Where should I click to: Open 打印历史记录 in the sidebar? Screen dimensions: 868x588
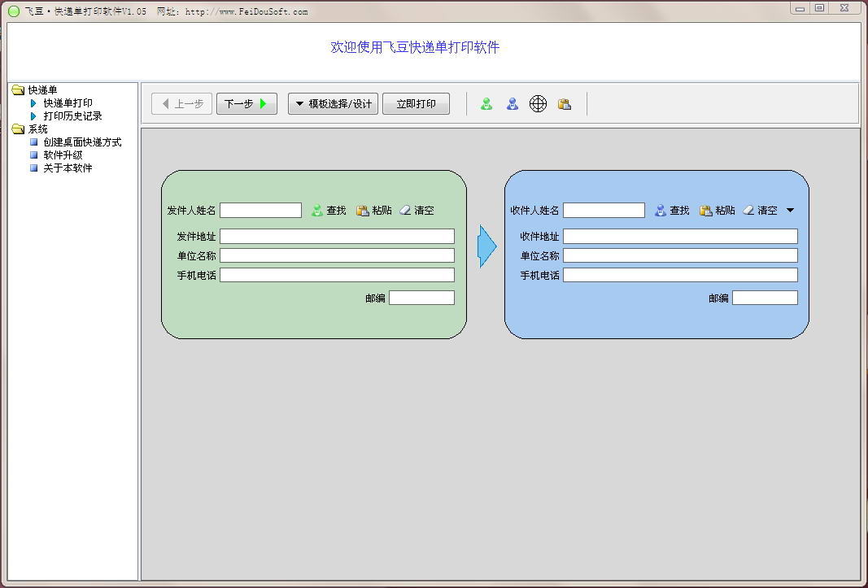(x=72, y=115)
